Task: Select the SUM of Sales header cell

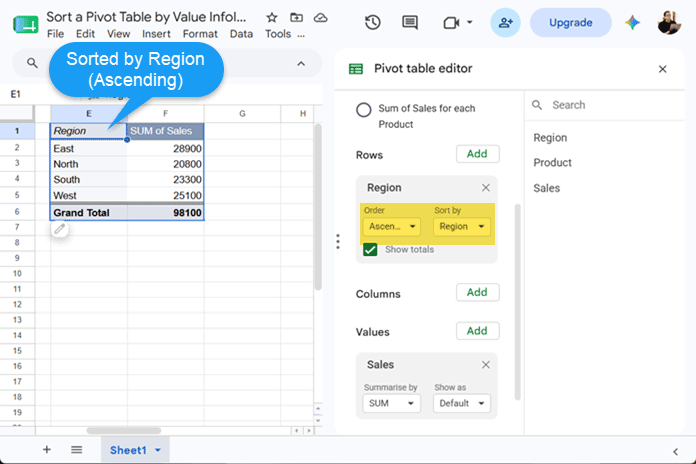Action: 166,131
